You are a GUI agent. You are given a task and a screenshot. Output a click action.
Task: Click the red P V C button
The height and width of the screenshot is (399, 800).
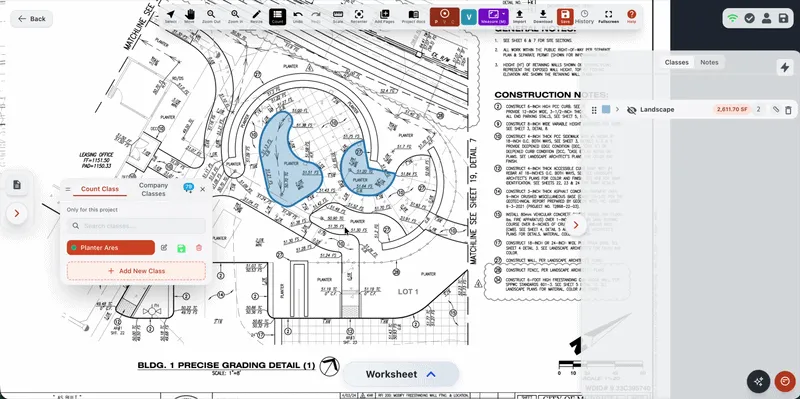(444, 17)
